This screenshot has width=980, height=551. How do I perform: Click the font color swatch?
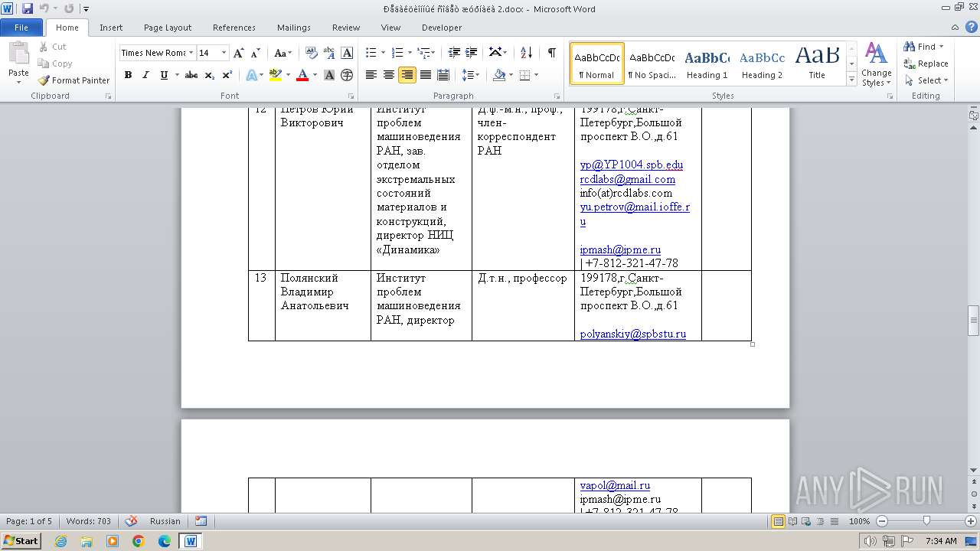click(302, 75)
